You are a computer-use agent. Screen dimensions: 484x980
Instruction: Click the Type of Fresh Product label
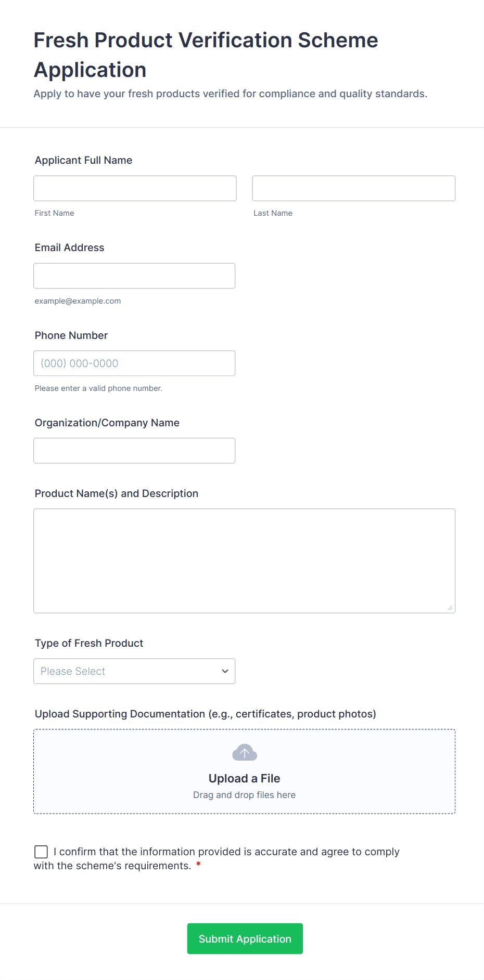[89, 643]
